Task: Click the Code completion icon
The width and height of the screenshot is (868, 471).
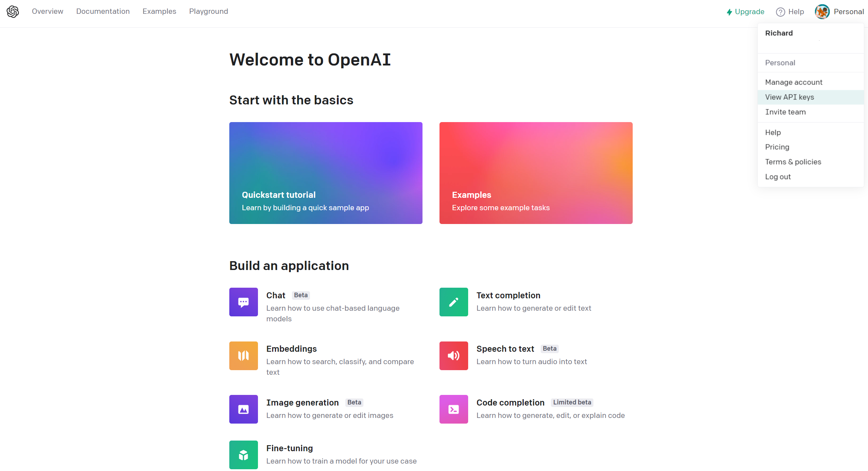Action: pyautogui.click(x=454, y=409)
